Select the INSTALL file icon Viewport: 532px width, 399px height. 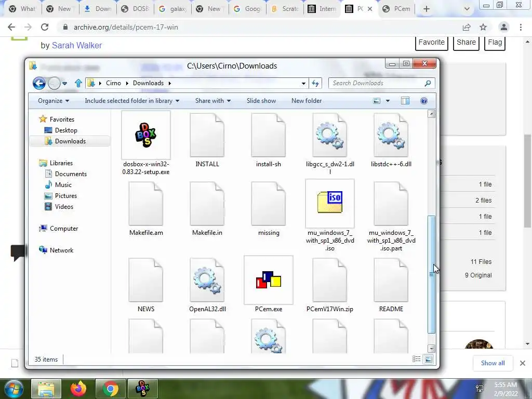click(207, 135)
